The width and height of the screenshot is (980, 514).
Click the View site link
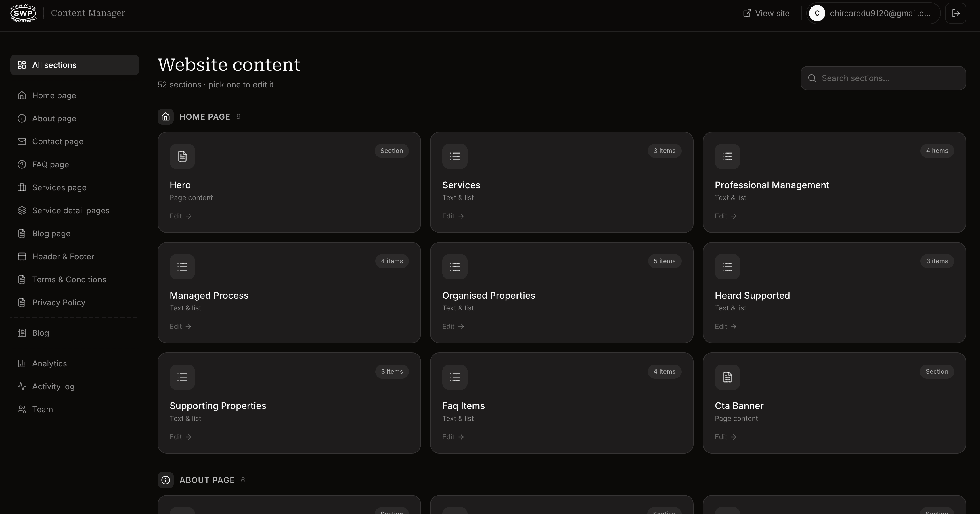[766, 13]
